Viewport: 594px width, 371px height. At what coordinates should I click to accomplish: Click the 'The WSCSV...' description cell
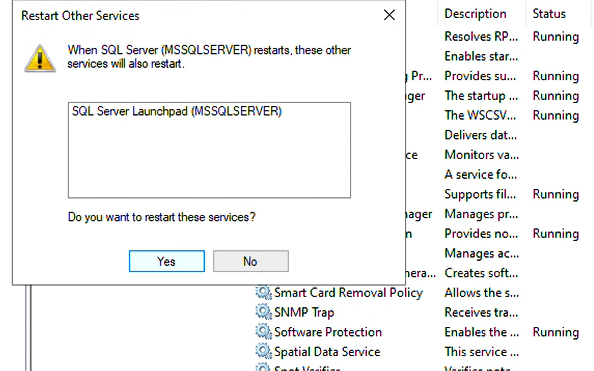pyautogui.click(x=480, y=116)
